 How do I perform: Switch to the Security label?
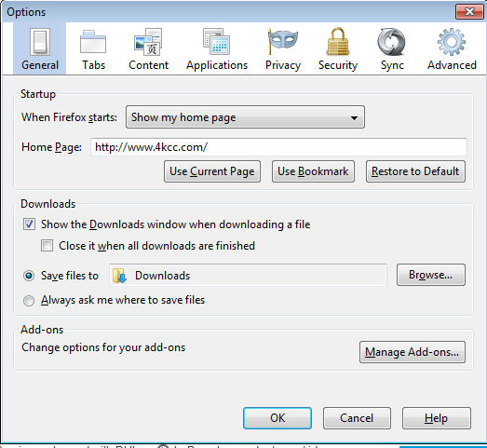click(338, 65)
